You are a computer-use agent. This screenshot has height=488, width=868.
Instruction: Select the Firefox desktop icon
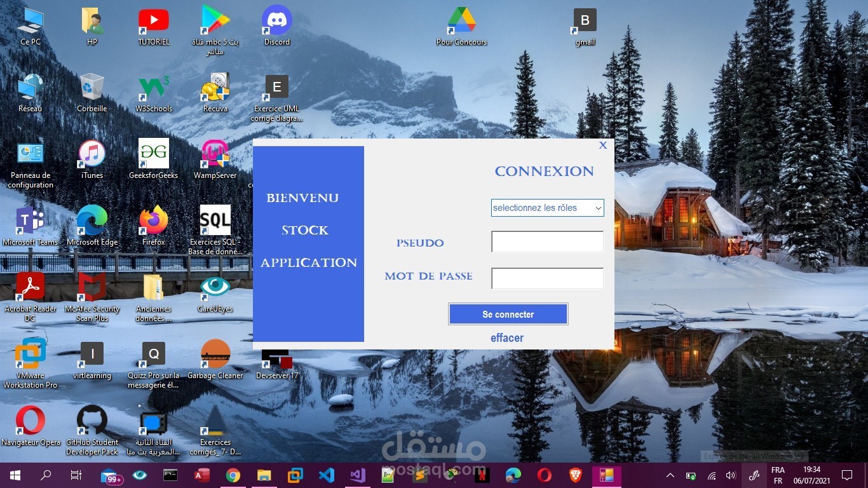154,227
